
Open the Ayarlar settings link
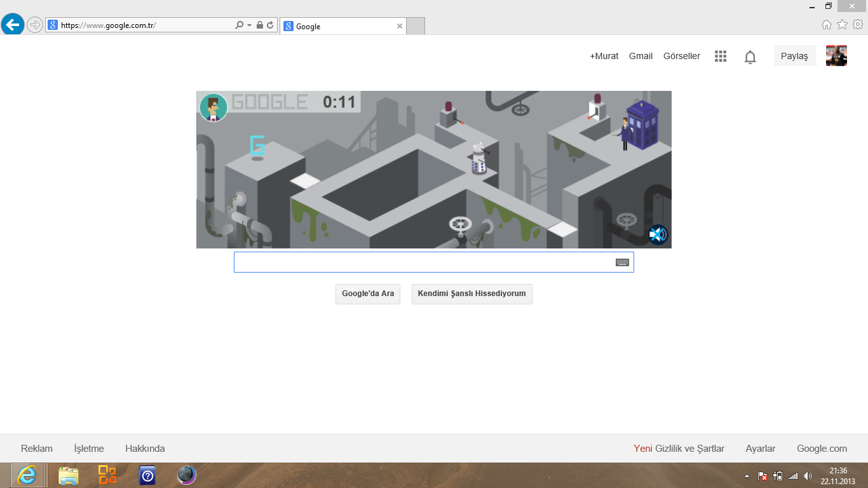761,449
